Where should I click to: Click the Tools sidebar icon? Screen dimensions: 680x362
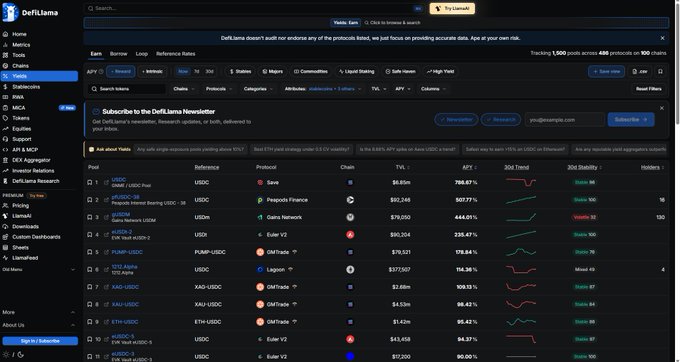(5, 55)
